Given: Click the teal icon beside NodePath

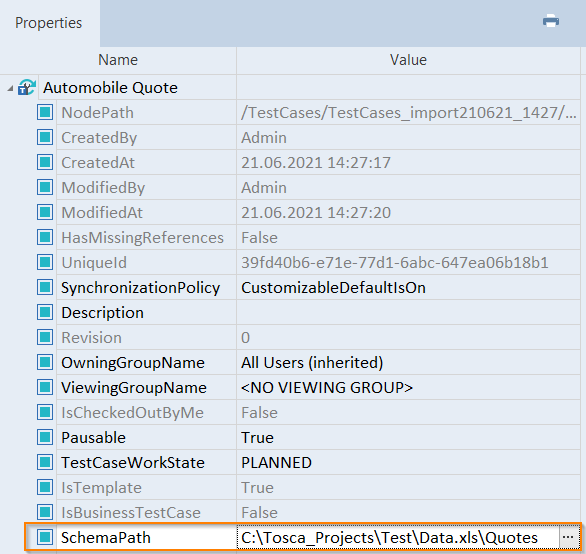Looking at the screenshot, I should point(45,112).
